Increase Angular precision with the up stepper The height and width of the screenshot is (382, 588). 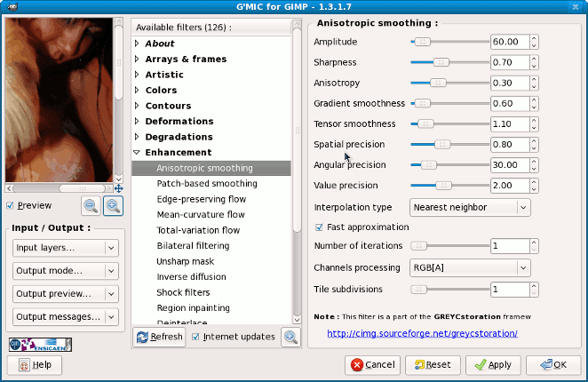tap(534, 162)
